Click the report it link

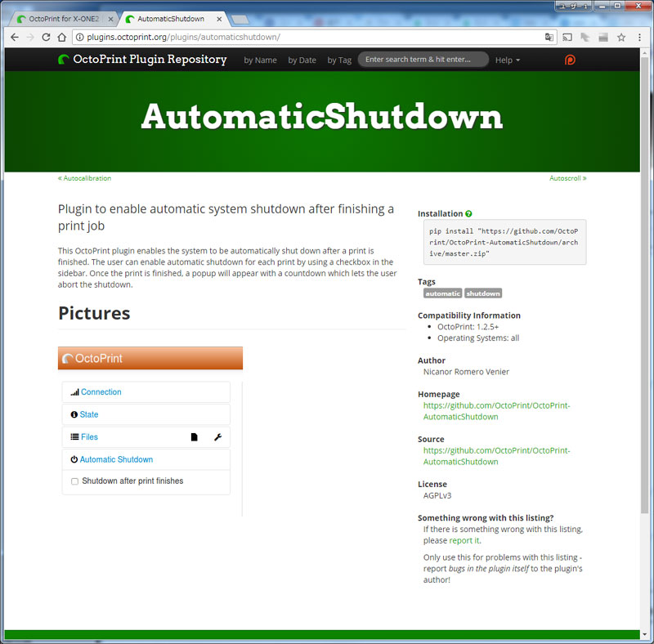pos(464,540)
